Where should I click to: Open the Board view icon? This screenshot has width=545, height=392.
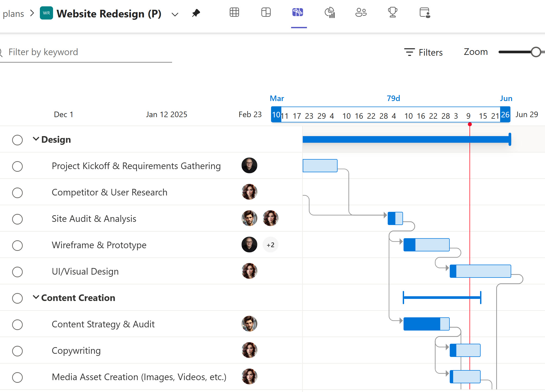coord(266,12)
